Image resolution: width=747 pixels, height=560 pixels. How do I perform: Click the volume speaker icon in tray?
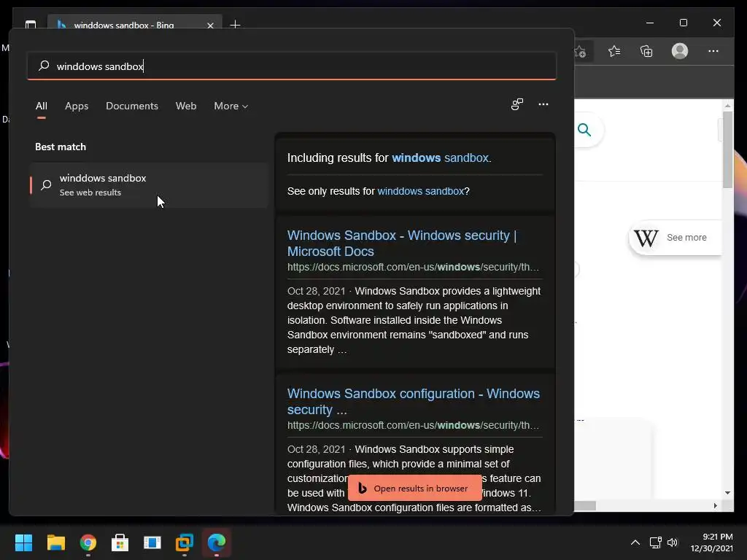coord(672,542)
